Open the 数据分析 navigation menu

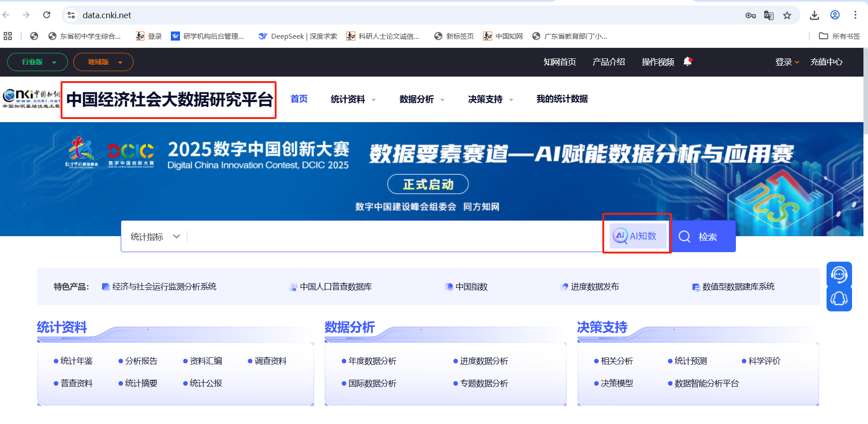pyautogui.click(x=421, y=99)
